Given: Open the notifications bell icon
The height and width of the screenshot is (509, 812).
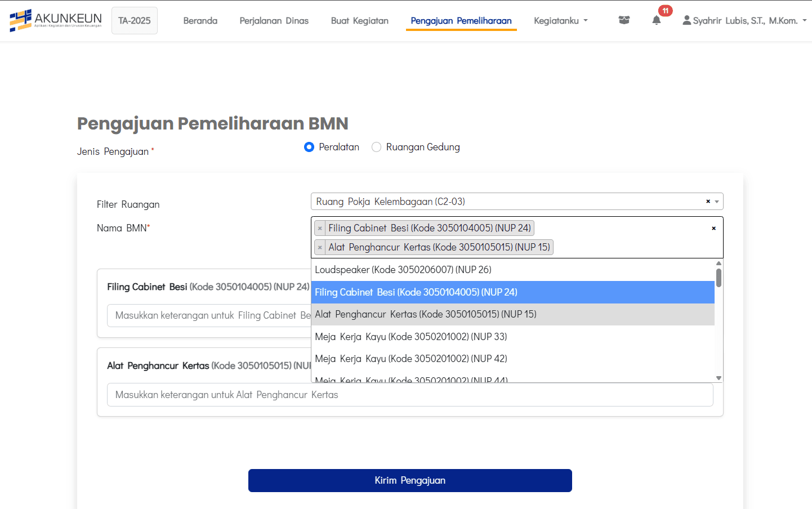Looking at the screenshot, I should pyautogui.click(x=656, y=20).
